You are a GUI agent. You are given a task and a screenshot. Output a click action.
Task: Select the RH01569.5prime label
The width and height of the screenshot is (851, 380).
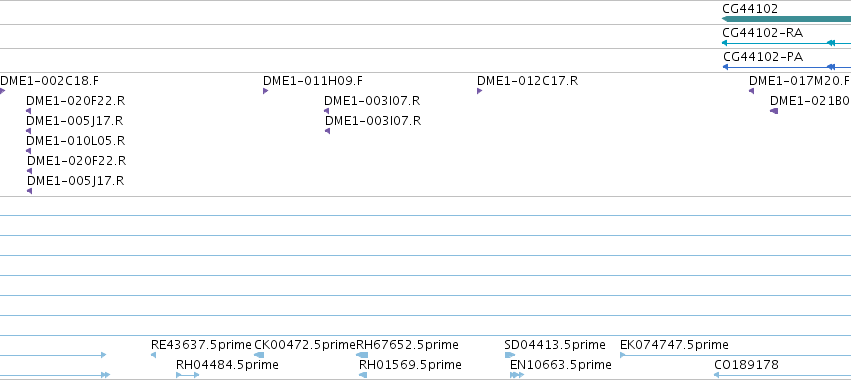(x=410, y=364)
